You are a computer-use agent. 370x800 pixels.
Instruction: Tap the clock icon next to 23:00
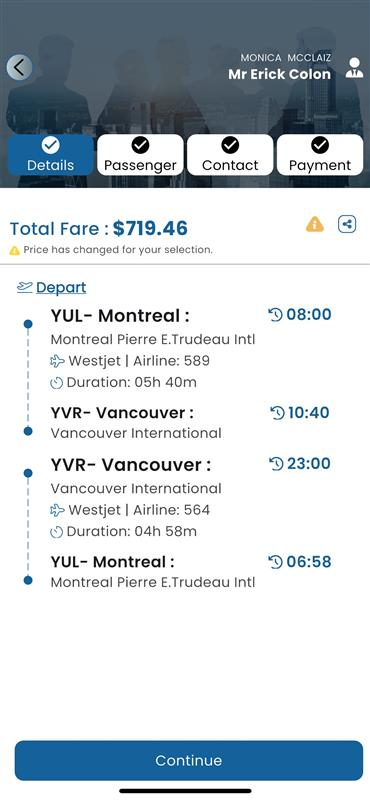(276, 464)
